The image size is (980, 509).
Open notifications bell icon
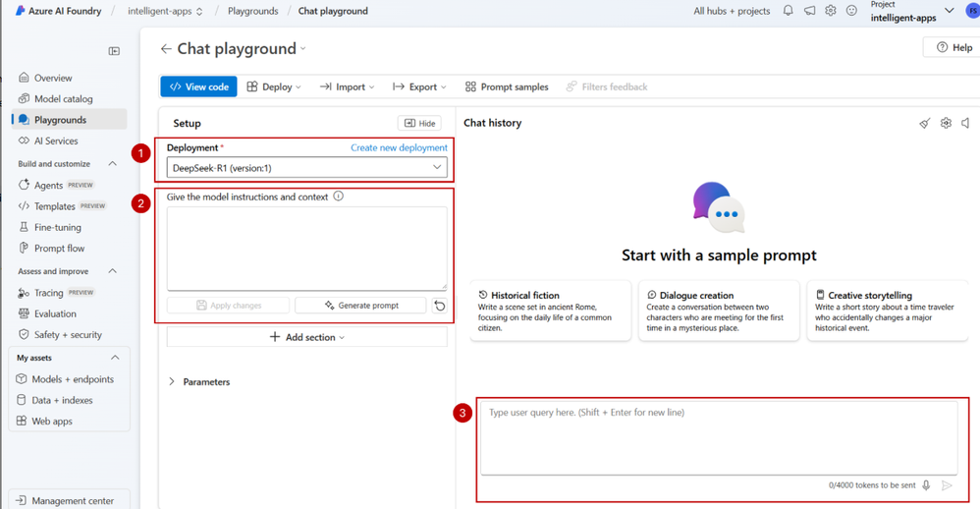(789, 11)
